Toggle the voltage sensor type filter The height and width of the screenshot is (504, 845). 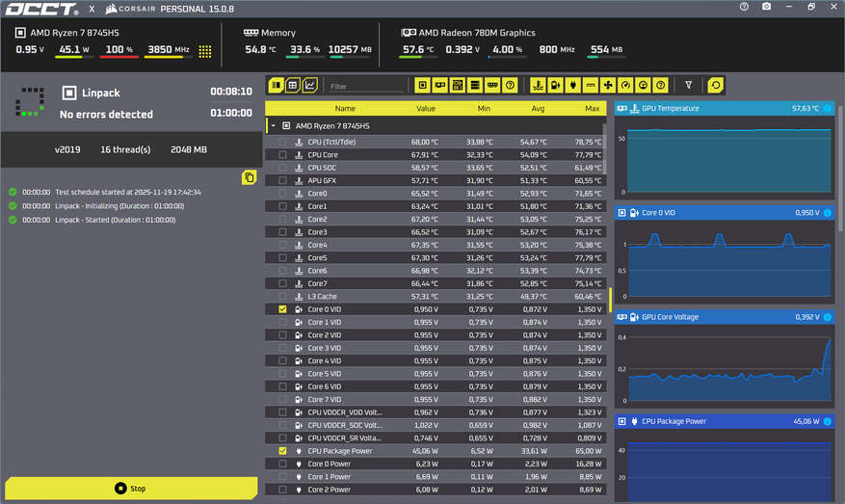[555, 85]
